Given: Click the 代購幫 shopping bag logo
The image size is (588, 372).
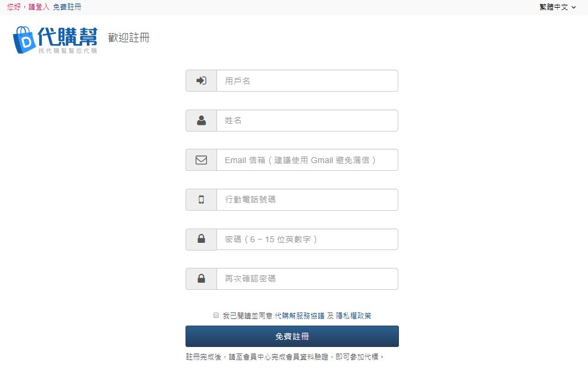Looking at the screenshot, I should pos(55,40).
